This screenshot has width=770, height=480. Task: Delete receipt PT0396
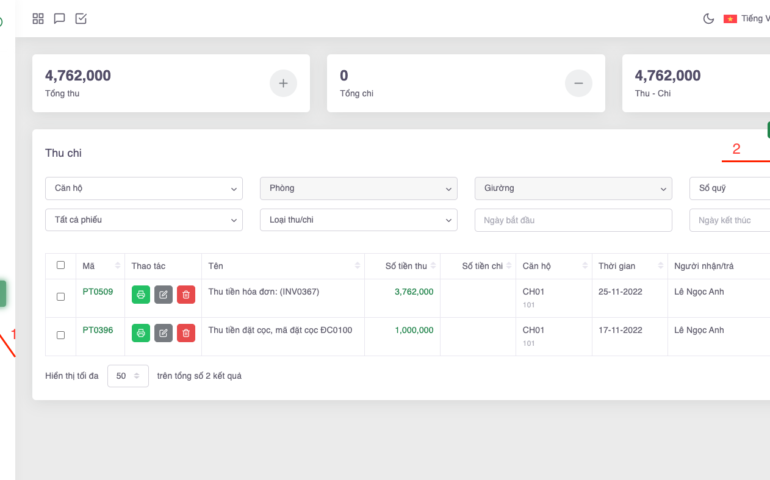click(x=186, y=333)
